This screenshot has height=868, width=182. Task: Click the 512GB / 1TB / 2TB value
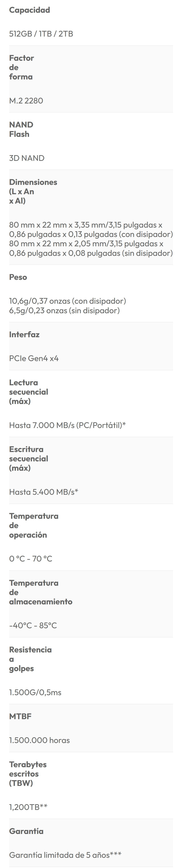point(41,34)
